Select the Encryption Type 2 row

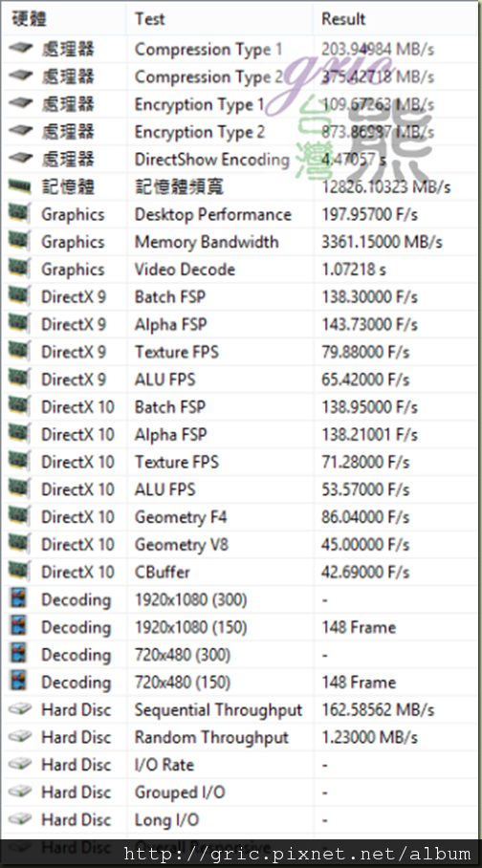pos(240,132)
